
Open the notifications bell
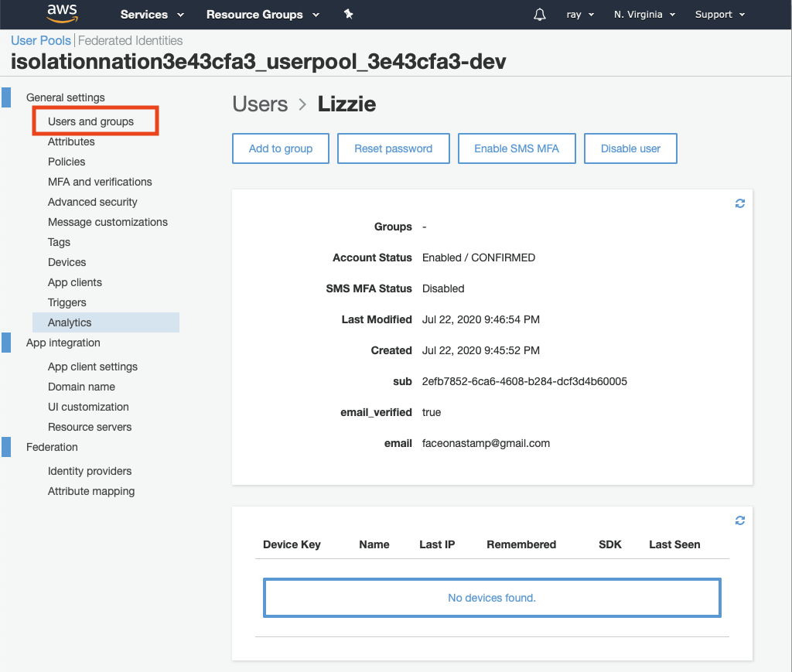pyautogui.click(x=539, y=14)
